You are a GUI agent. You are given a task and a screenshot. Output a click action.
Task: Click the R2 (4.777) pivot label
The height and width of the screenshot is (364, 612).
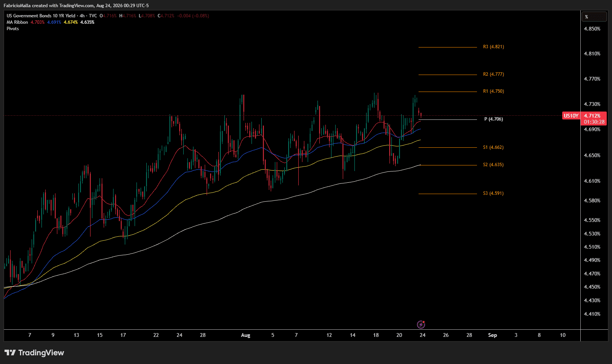pyautogui.click(x=494, y=74)
